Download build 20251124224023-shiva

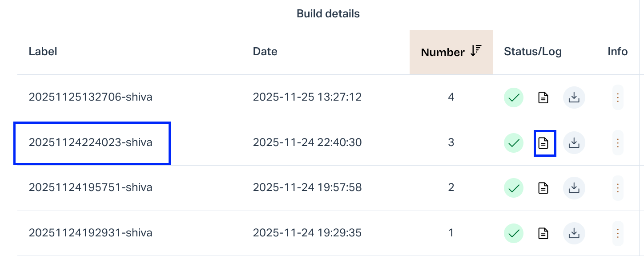pyautogui.click(x=574, y=143)
